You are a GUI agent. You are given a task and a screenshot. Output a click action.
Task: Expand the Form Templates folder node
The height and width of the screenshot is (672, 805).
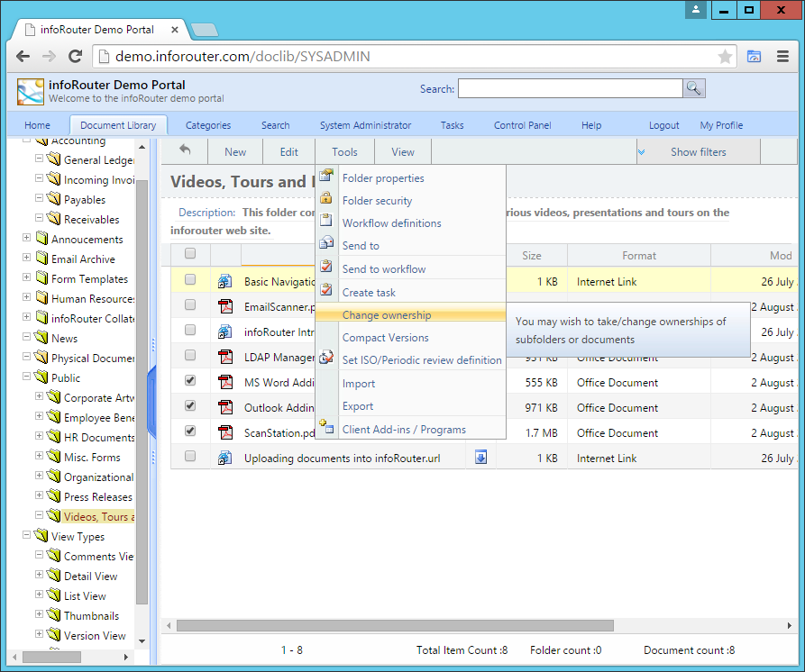pyautogui.click(x=27, y=277)
